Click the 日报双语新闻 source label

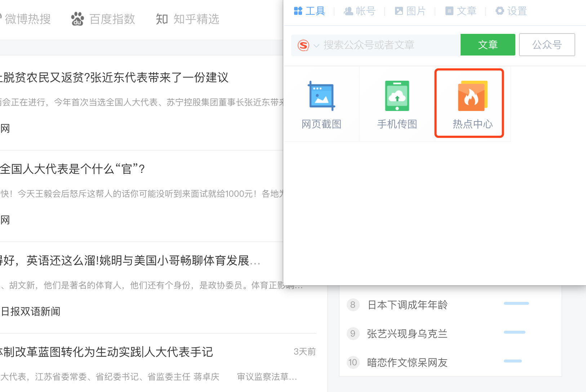click(x=30, y=312)
